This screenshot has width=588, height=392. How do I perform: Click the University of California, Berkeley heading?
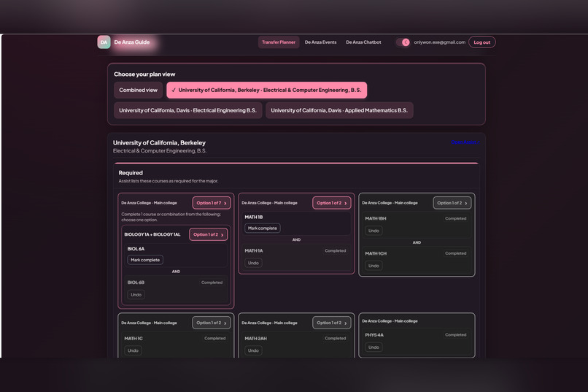pyautogui.click(x=159, y=142)
